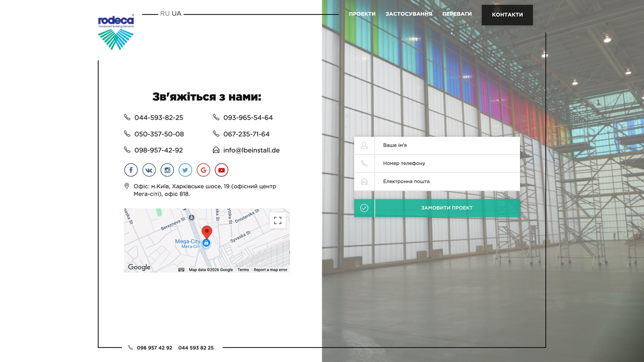The image size is (644, 362).
Task: Open the Контакти menu button
Action: point(507,15)
